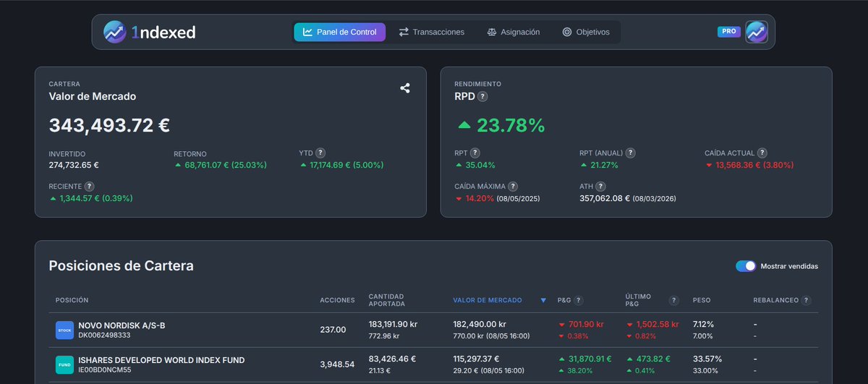Show help for RPT metric
Viewport: 868px width, 384px height.
pos(475,153)
